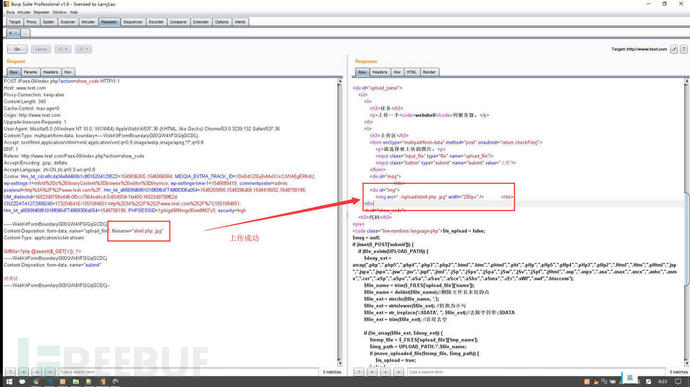Image resolution: width=690 pixels, height=387 pixels.
Task: Open the Repeater menu in menu bar
Action: (x=41, y=12)
